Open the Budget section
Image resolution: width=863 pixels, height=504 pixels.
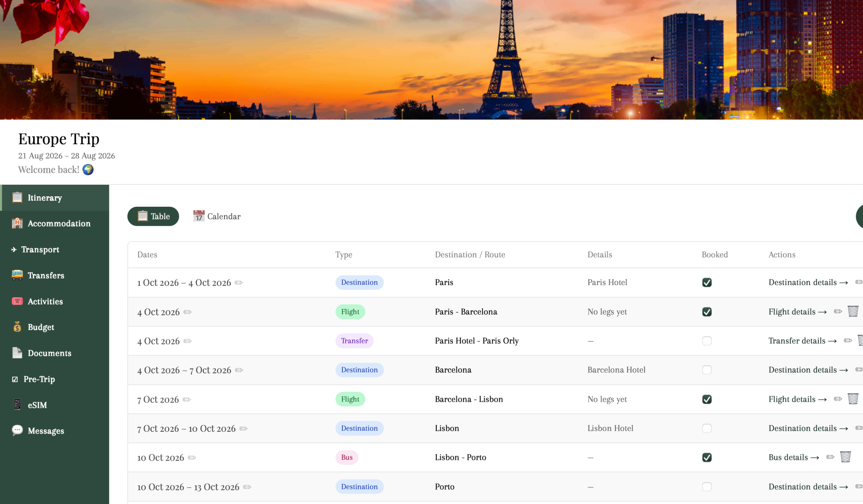(55, 327)
